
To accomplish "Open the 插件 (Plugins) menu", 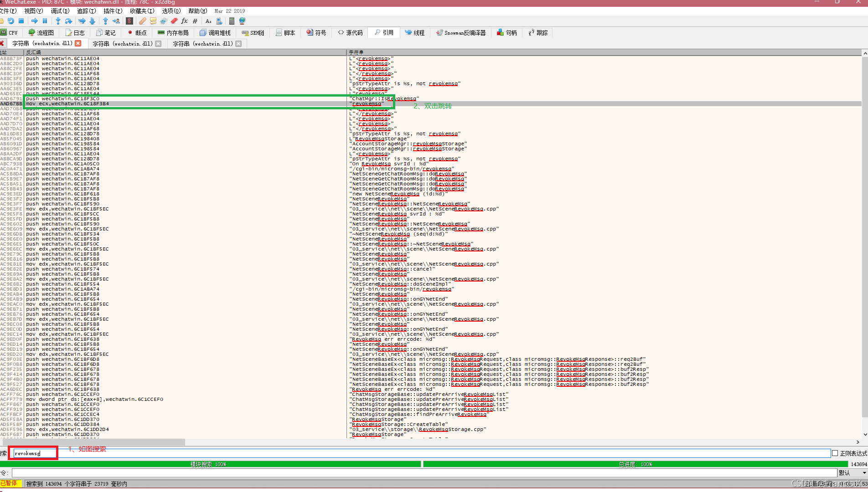I will pyautogui.click(x=113, y=11).
